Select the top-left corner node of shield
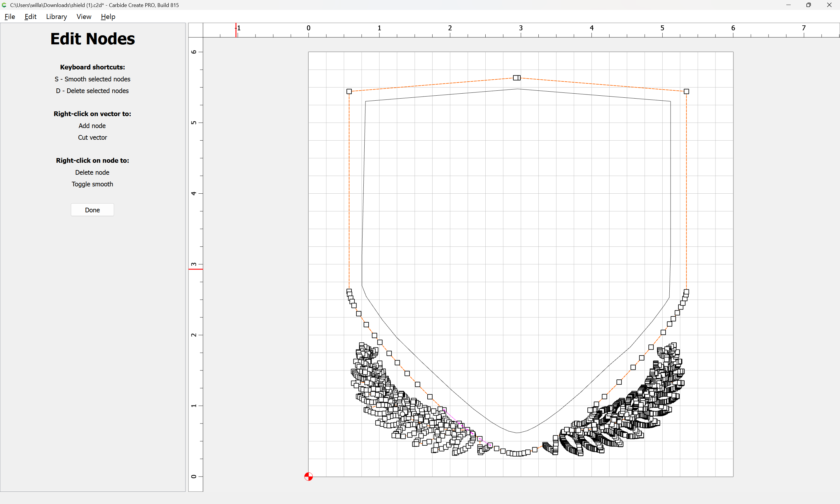Image resolution: width=840 pixels, height=504 pixels. pos(349,91)
